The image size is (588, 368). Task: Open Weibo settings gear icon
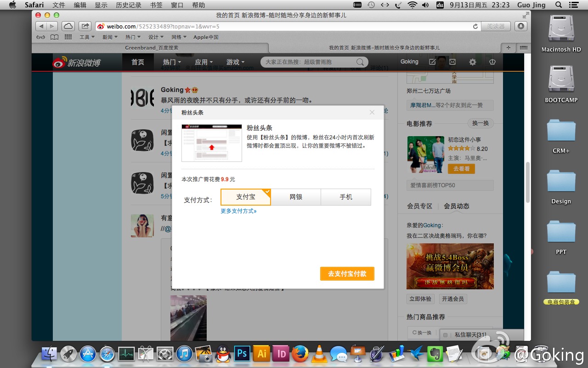point(472,62)
